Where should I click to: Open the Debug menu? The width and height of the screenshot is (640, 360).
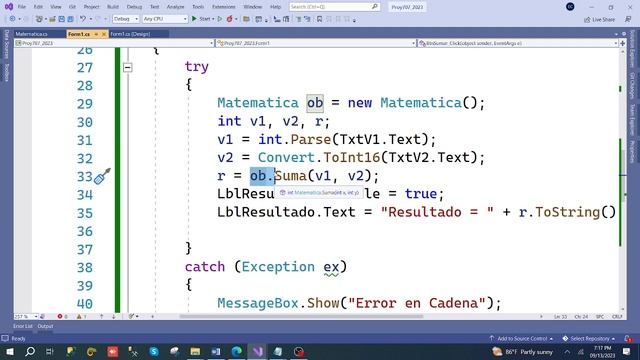tap(134, 7)
